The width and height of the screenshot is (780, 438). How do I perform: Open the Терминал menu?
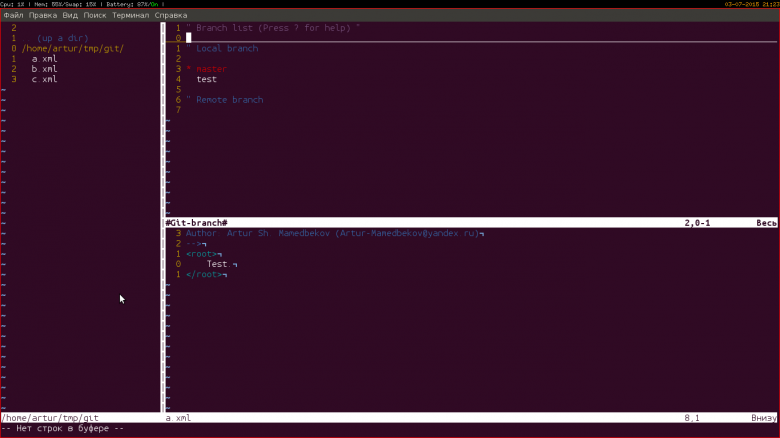pos(130,15)
